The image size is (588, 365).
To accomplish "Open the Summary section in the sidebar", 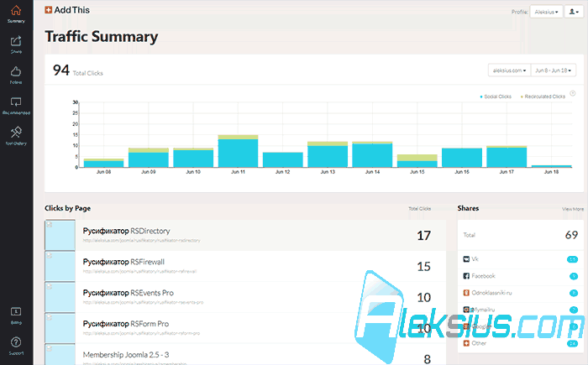I will coord(16,14).
